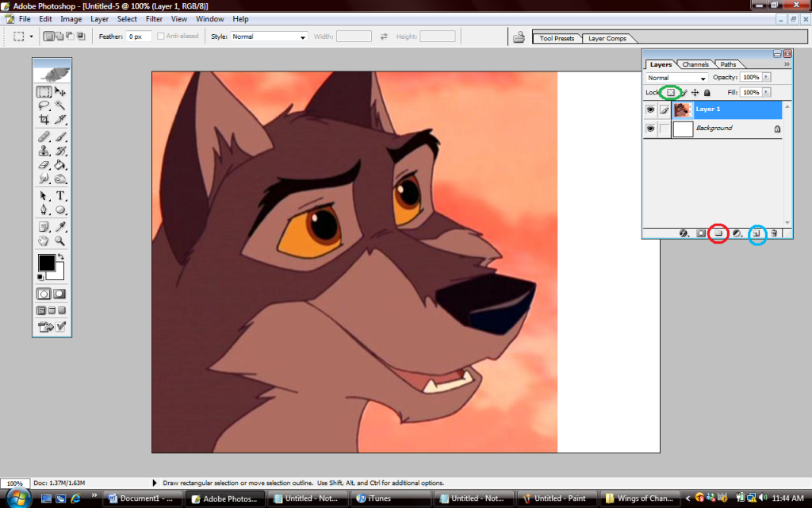Open the Image menu

click(x=71, y=19)
